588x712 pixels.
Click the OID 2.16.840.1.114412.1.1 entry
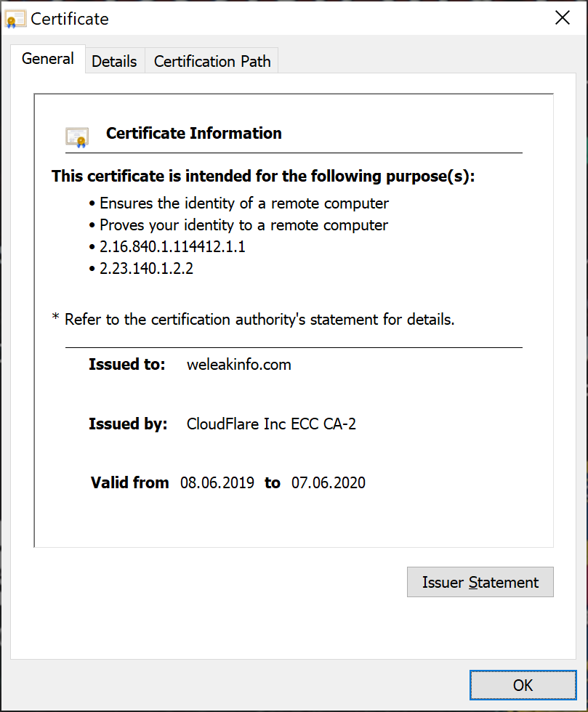pos(172,247)
